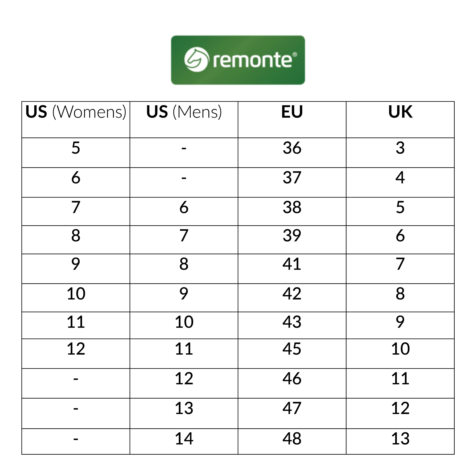Choose the UK size 13 cell
The image size is (476, 476).
click(x=400, y=439)
